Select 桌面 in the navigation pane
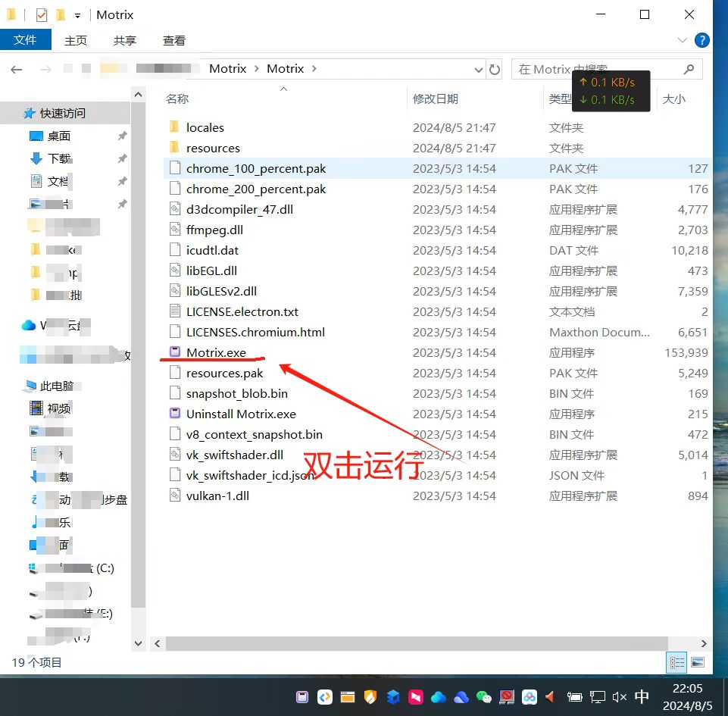728x716 pixels. point(59,136)
